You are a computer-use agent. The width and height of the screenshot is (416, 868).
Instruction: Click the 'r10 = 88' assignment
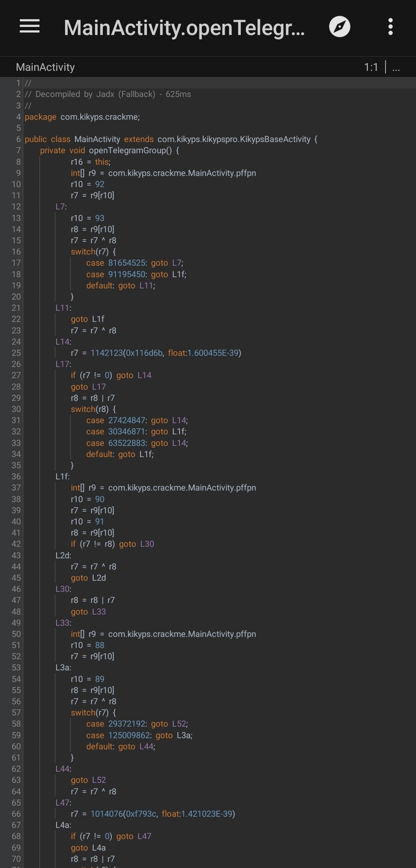tap(87, 645)
